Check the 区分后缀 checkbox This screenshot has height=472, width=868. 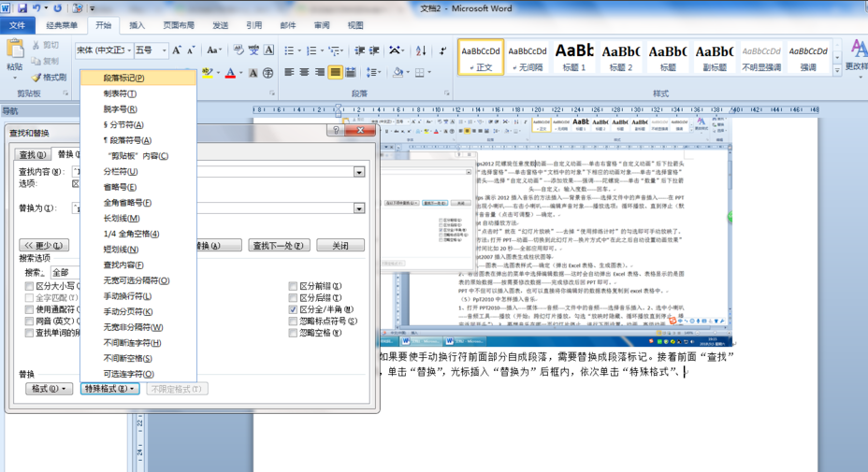293,298
